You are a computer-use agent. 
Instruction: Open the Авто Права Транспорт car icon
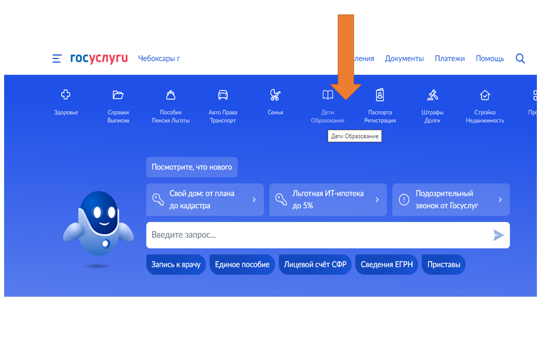223,95
